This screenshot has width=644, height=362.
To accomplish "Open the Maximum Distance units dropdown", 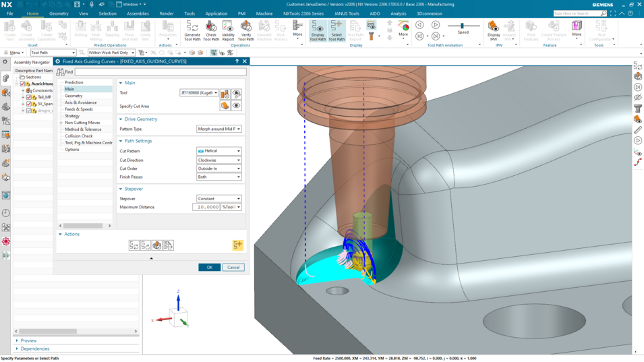I will [x=231, y=207].
